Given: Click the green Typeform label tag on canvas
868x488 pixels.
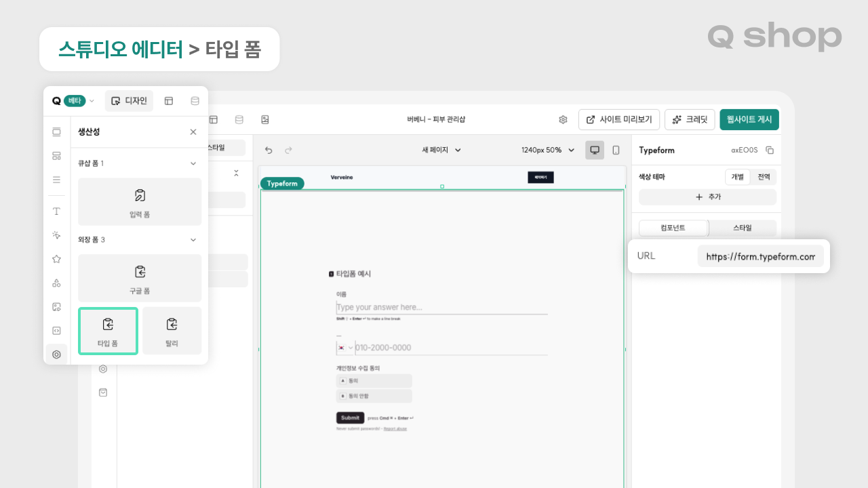Looking at the screenshot, I should (x=282, y=183).
